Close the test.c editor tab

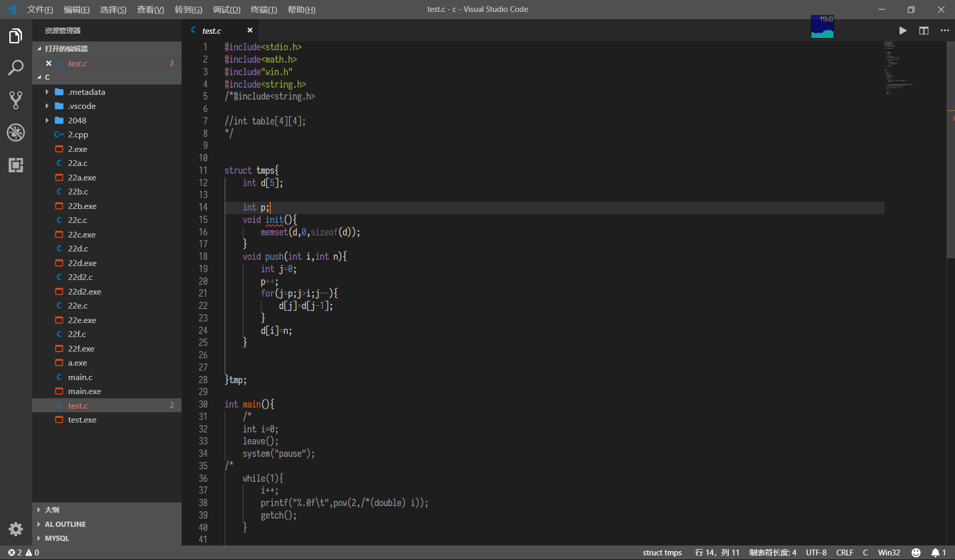(250, 31)
